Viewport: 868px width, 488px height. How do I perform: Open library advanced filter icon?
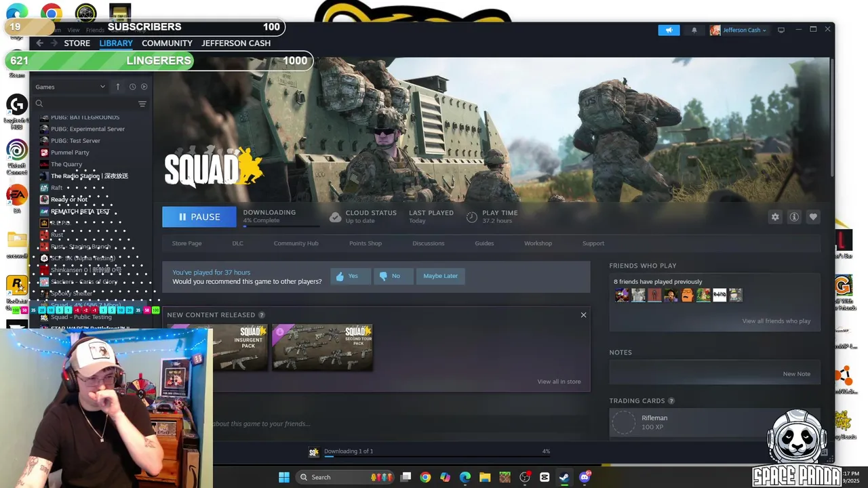[x=142, y=104]
